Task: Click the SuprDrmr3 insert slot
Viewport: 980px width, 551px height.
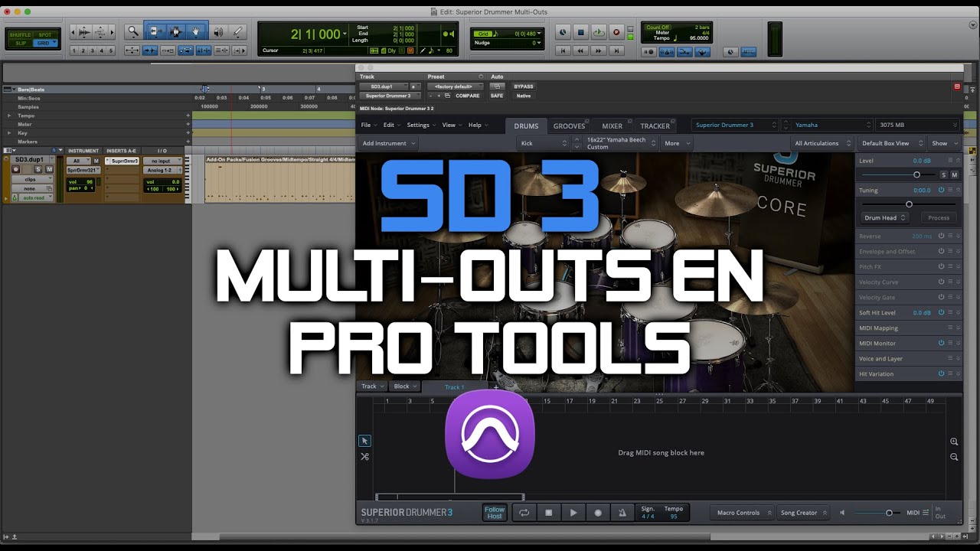Action: (122, 161)
